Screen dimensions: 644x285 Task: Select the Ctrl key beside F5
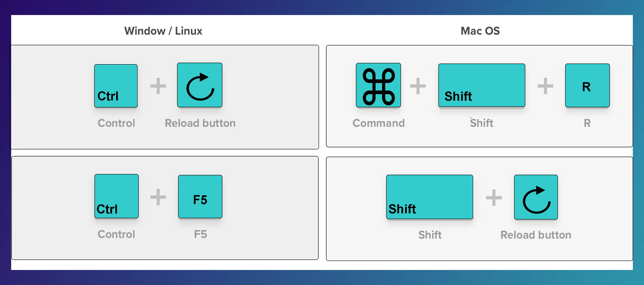(116, 196)
